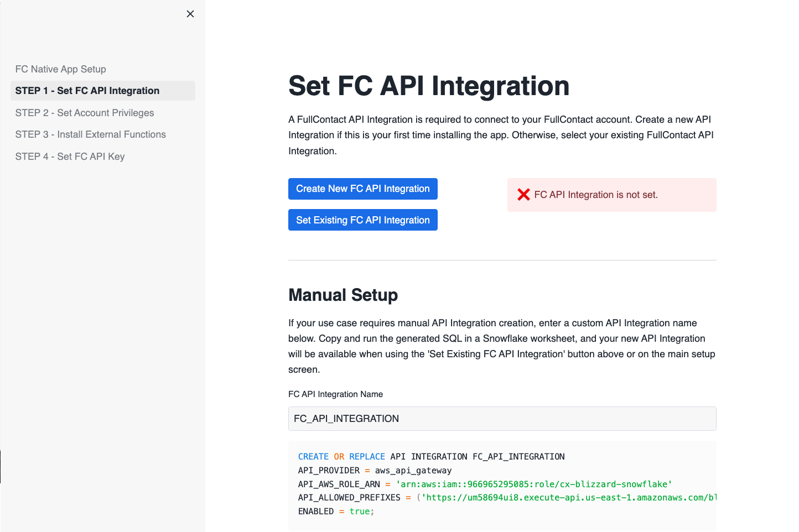Screen dimensions: 799x532
Task: Select STEP 1 - Set FC API Integration
Action: pos(103,91)
